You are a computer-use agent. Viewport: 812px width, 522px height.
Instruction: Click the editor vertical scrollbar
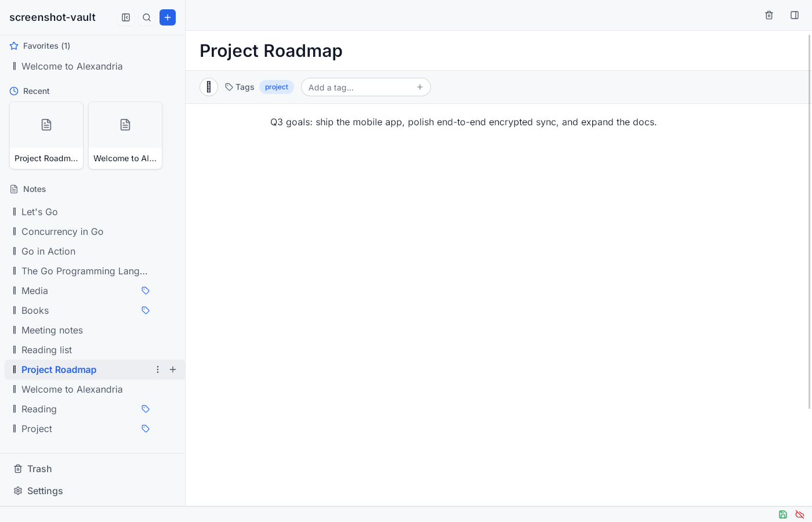click(x=810, y=222)
